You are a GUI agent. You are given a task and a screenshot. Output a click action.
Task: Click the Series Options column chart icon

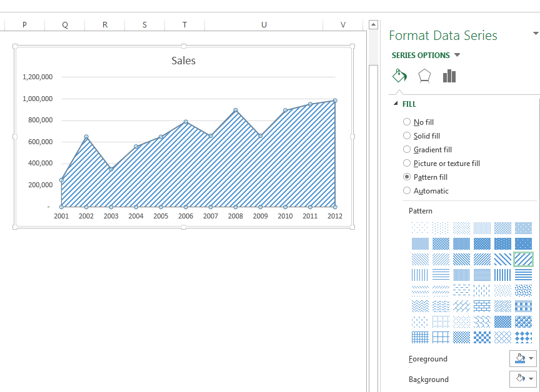(451, 76)
